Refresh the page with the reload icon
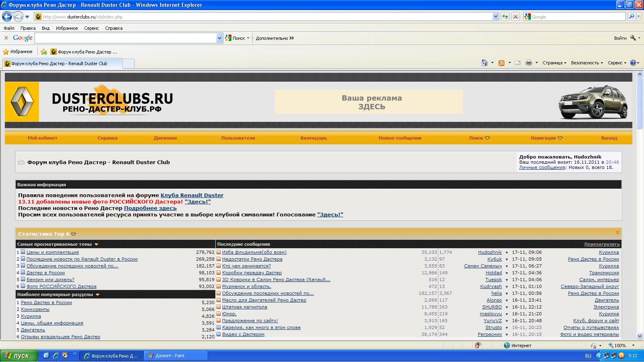Image resolution: width=644 pixels, height=362 pixels. click(505, 16)
